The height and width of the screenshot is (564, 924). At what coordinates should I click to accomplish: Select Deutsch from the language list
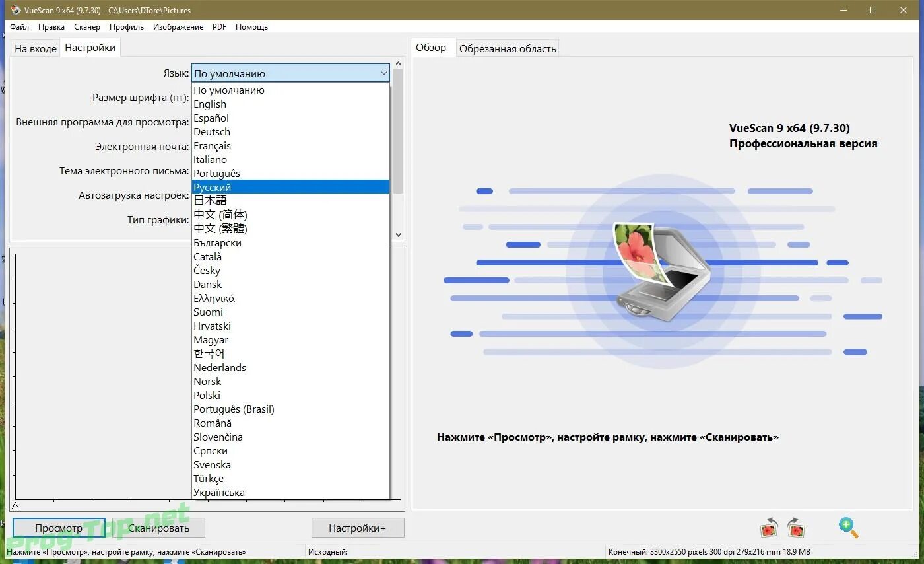click(x=290, y=131)
